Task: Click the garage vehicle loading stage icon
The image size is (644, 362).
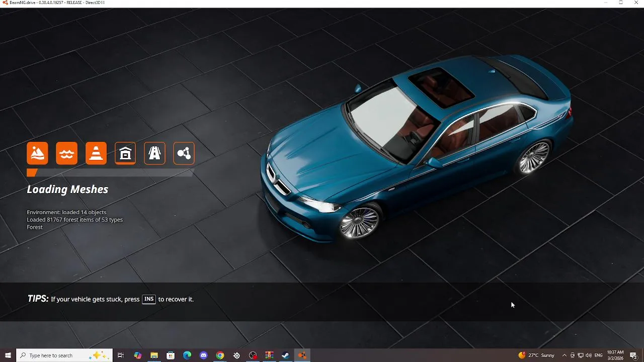Action: point(125,153)
